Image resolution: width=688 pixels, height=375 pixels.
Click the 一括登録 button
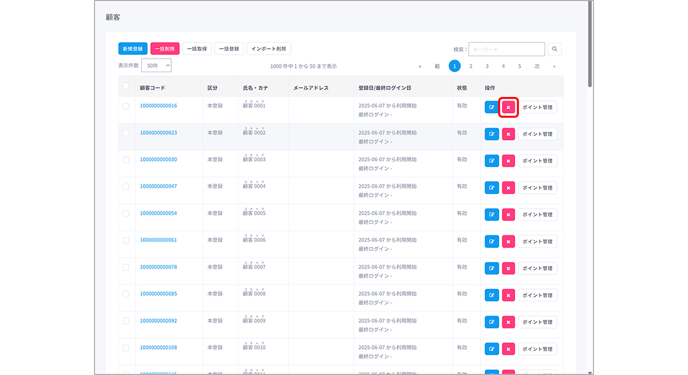tap(229, 49)
